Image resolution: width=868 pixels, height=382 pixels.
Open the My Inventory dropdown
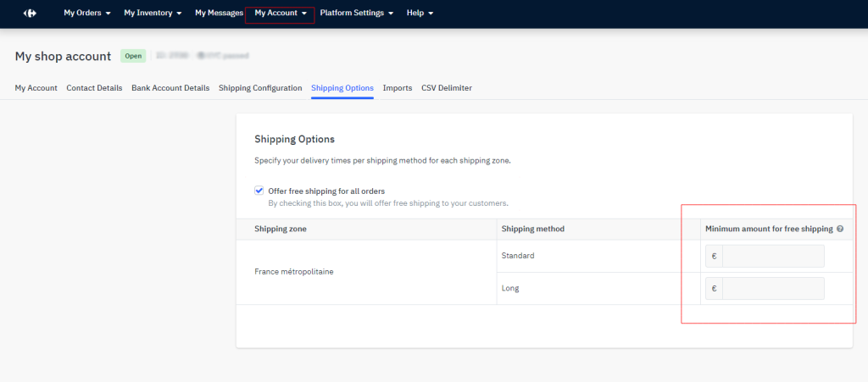tap(152, 14)
